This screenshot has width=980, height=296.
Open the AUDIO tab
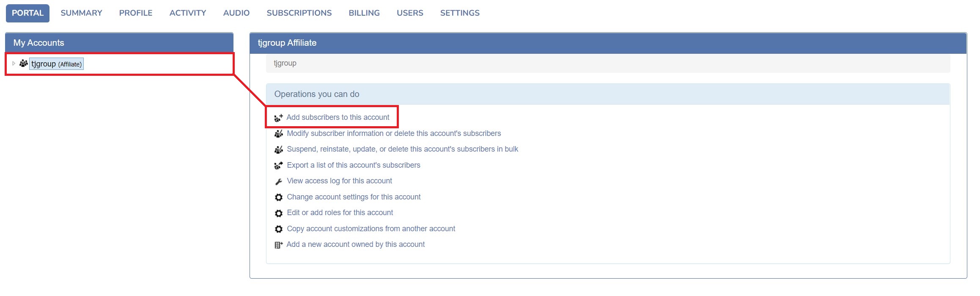[236, 13]
